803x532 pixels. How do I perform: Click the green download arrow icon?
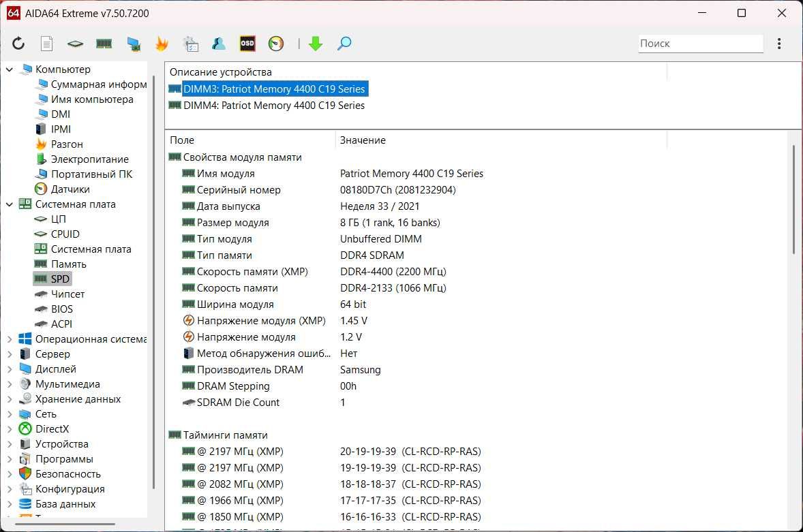pos(316,44)
